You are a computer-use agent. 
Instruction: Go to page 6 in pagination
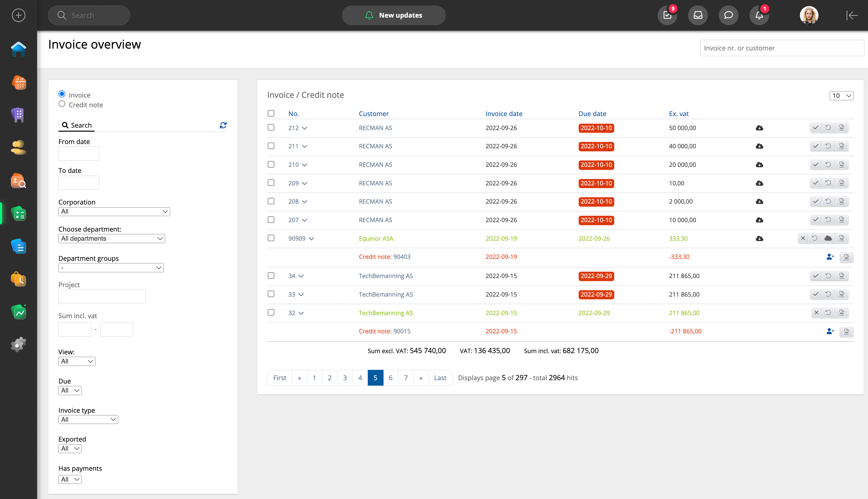click(390, 378)
